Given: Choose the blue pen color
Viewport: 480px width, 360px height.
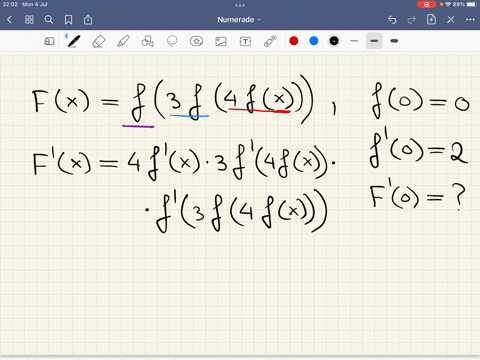Looking at the screenshot, I should coord(314,41).
